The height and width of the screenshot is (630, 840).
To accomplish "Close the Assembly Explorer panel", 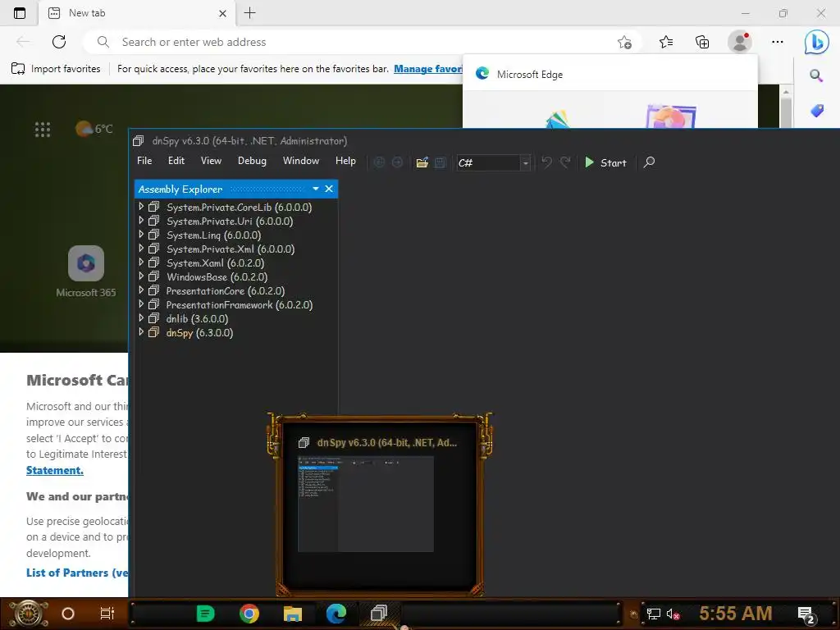I will click(x=329, y=189).
